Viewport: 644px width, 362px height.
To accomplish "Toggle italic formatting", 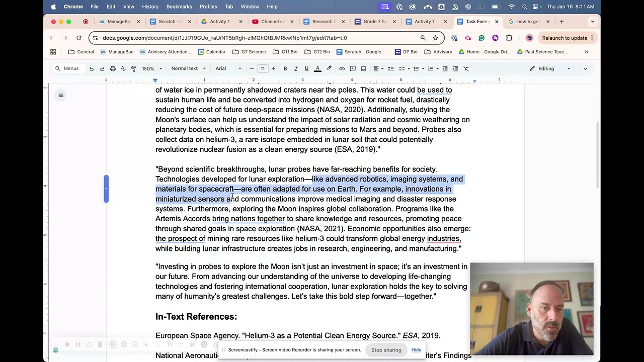I will coord(296,69).
